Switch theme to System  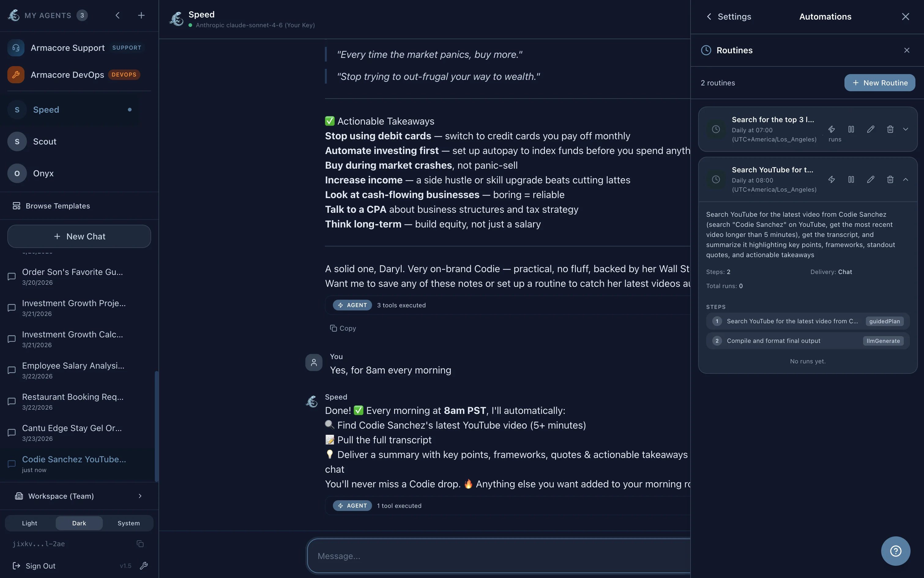click(128, 523)
